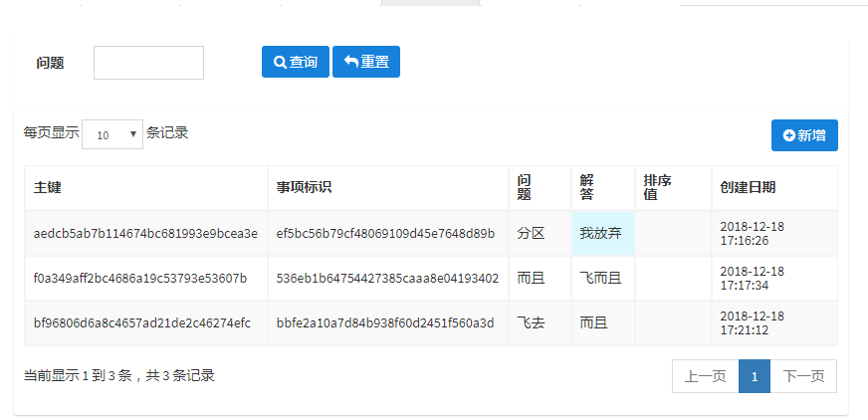The height and width of the screenshot is (420, 868).
Task: Click the 排序值 column header
Action: [x=673, y=187]
